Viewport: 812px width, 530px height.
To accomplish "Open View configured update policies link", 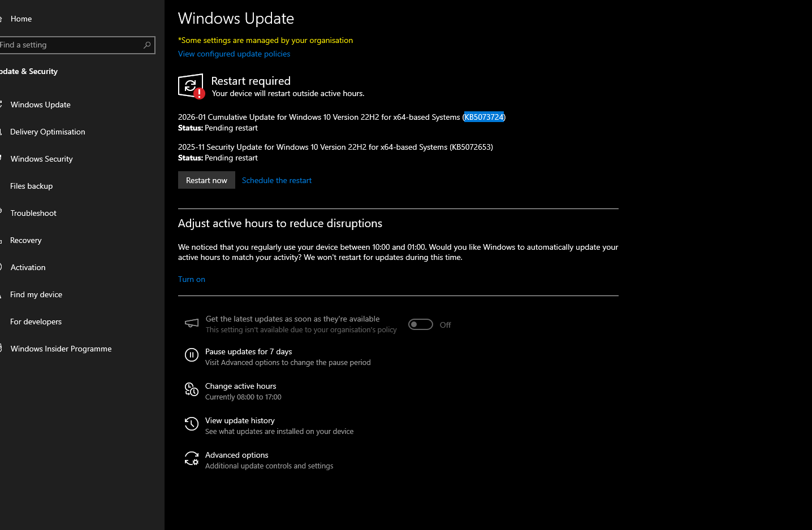I will [234, 54].
